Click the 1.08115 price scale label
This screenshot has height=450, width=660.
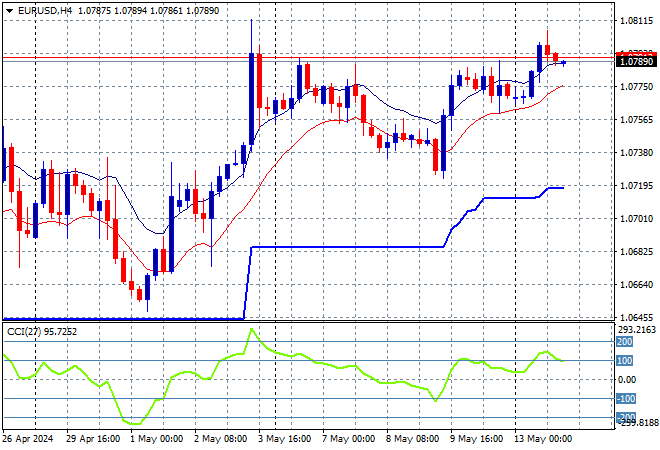[636, 21]
